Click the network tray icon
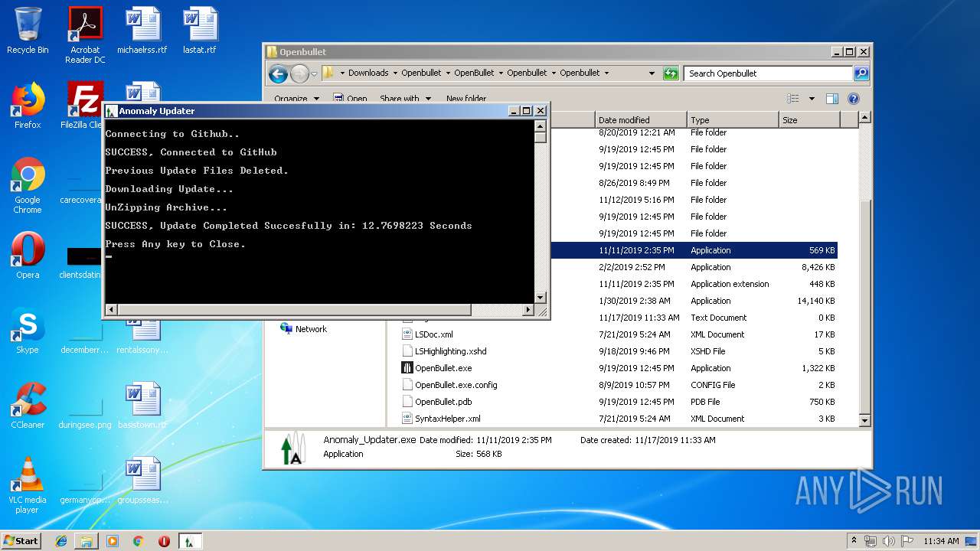The height and width of the screenshot is (551, 980). (871, 541)
